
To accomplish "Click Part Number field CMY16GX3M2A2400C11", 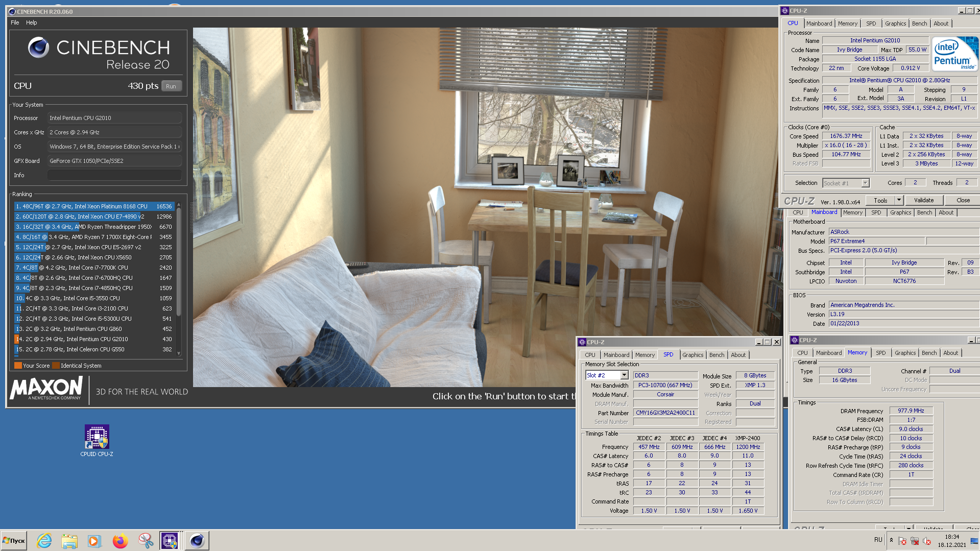I will click(x=665, y=413).
